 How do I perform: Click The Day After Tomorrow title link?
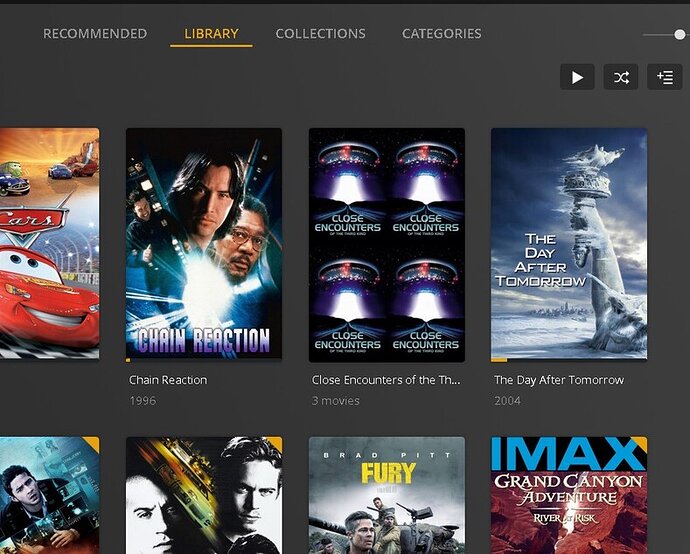point(559,380)
